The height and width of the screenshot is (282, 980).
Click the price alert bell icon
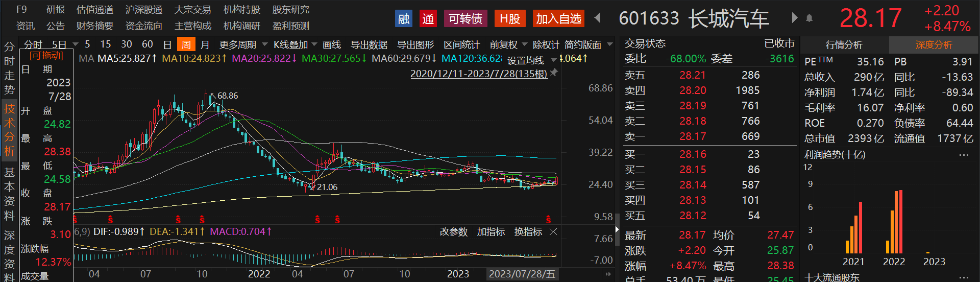tap(809, 18)
